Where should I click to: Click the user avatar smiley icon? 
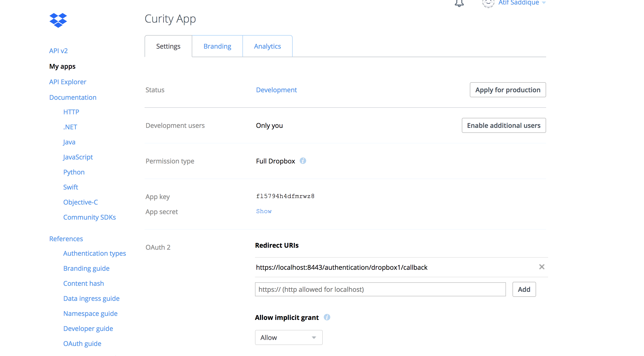click(488, 3)
